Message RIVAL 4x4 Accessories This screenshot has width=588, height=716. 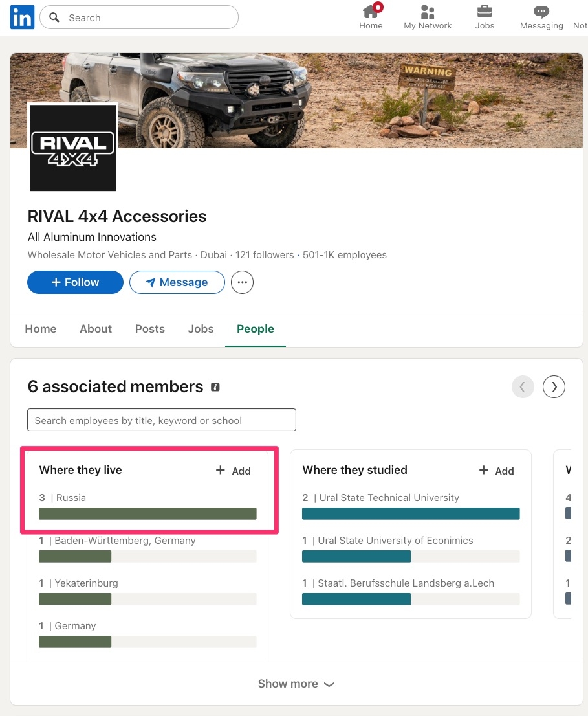click(177, 282)
